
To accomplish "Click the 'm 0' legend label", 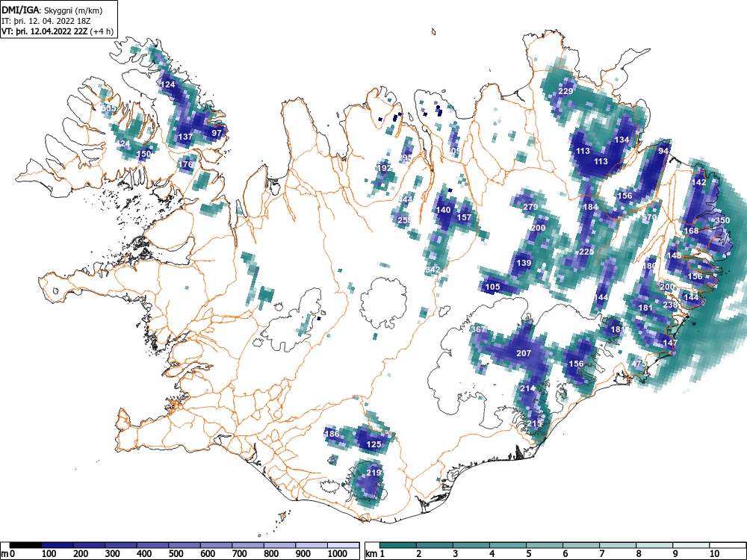I will [x=8, y=554].
